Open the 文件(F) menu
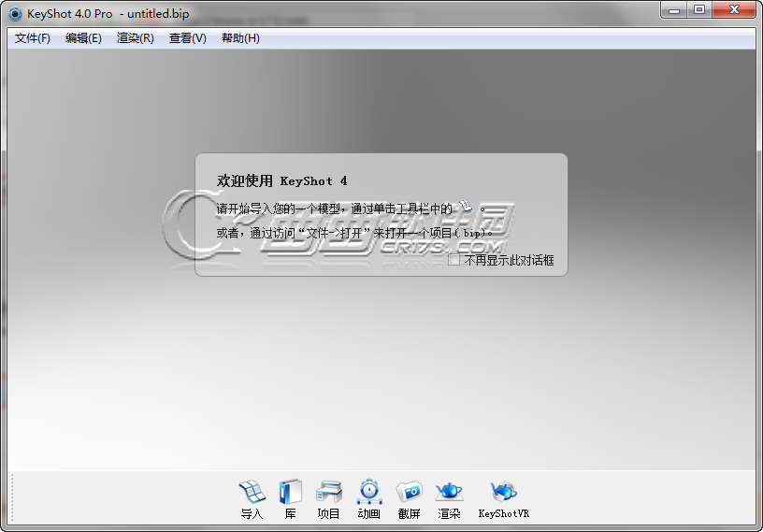This screenshot has height=532, width=763. tap(32, 38)
